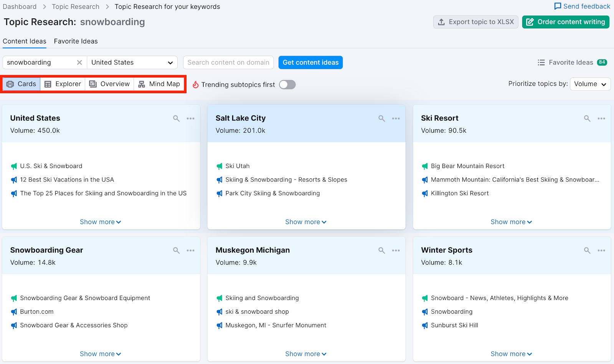The image size is (614, 364).
Task: Open the three-dot menu on Salt Lake City card
Action: [x=396, y=119]
